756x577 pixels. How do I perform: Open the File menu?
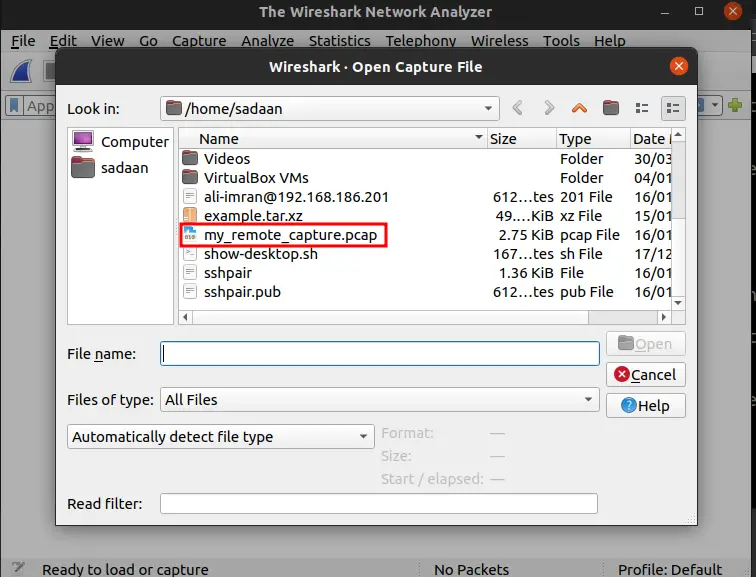[x=23, y=41]
